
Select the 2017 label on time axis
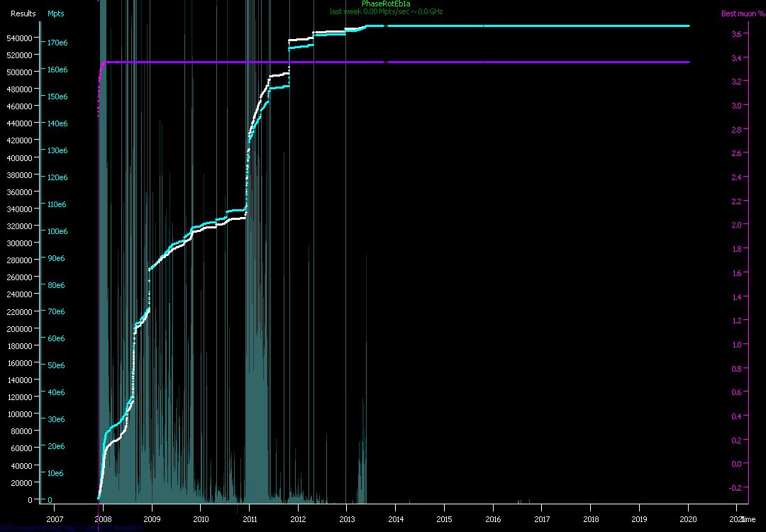pos(541,519)
